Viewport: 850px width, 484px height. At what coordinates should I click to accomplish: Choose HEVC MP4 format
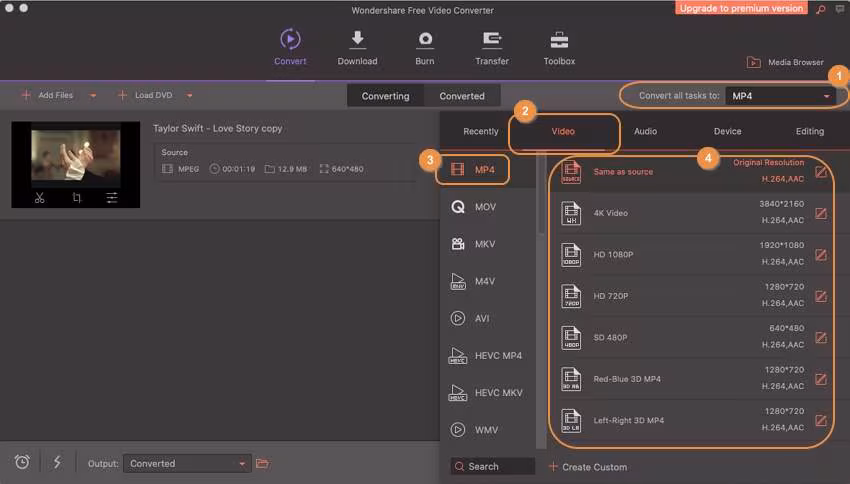487,356
